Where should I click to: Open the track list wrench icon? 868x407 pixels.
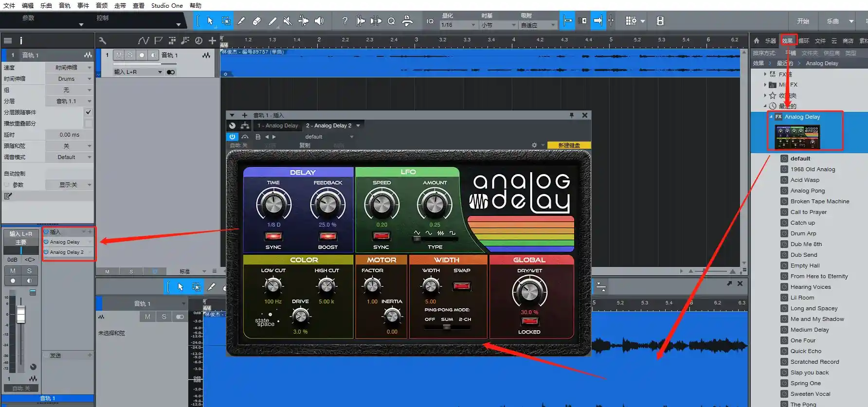pyautogui.click(x=103, y=41)
